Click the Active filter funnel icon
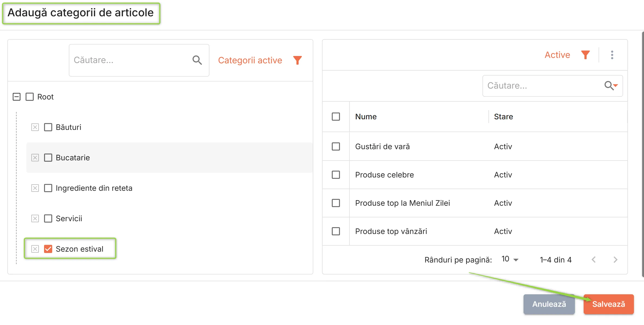The height and width of the screenshot is (325, 644). pos(585,55)
